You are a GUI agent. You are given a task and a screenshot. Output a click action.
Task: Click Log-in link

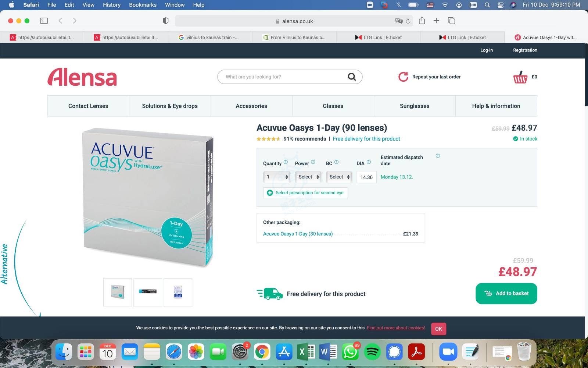487,50
